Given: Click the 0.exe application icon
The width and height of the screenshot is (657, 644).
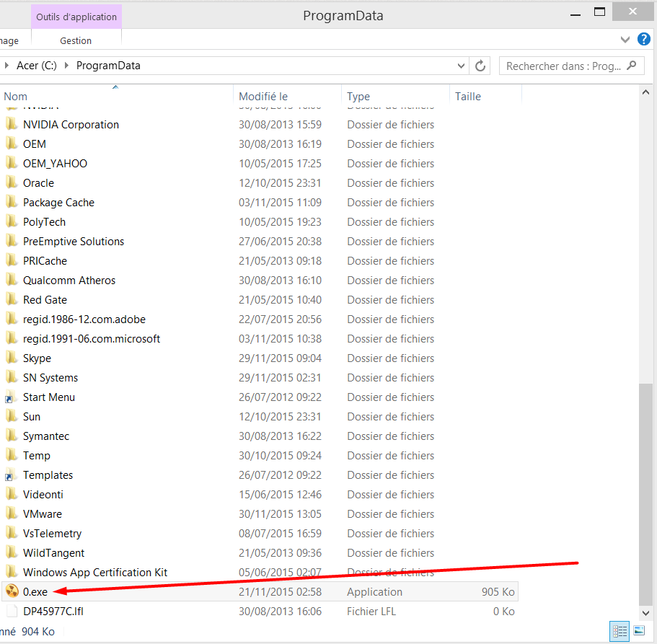Looking at the screenshot, I should 12,591.
